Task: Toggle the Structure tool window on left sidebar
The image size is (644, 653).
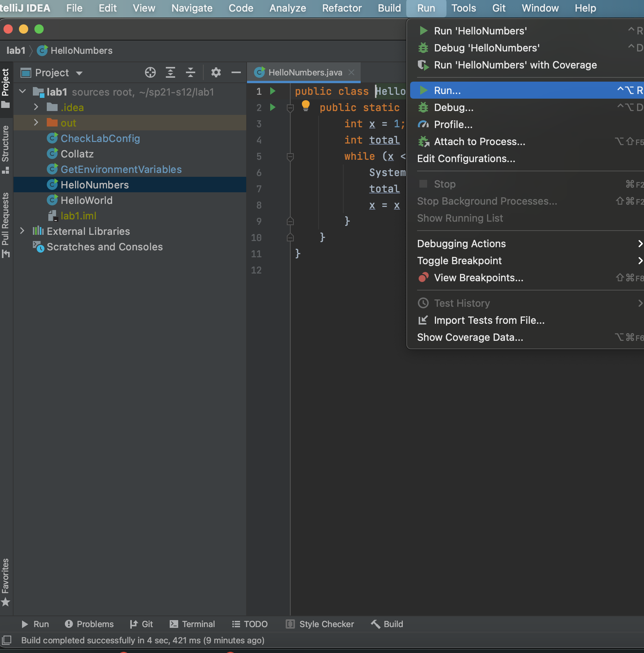Action: point(5,149)
